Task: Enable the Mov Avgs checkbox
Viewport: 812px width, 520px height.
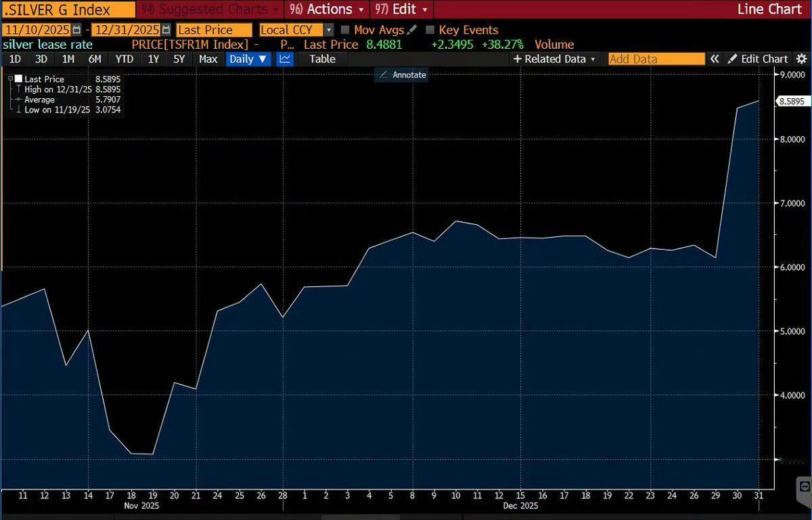Action: coord(346,30)
